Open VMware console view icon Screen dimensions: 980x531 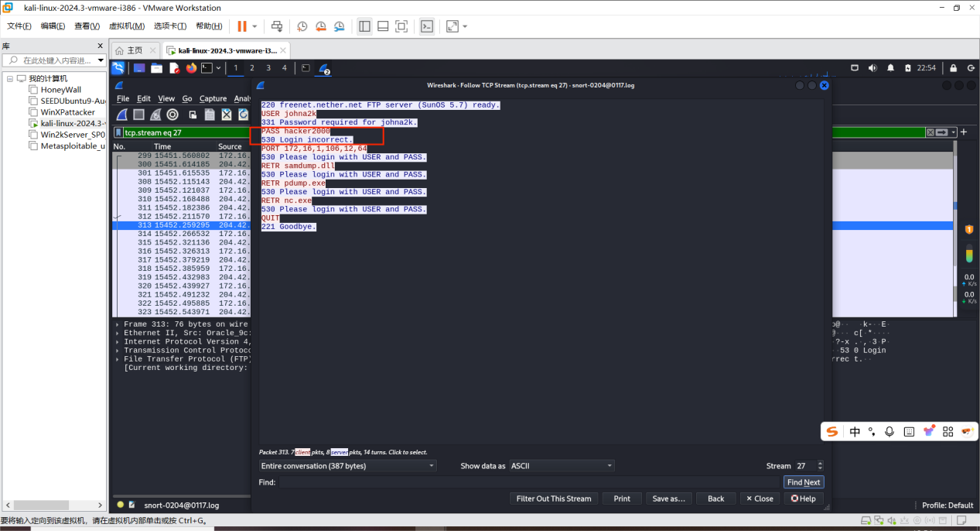427,26
